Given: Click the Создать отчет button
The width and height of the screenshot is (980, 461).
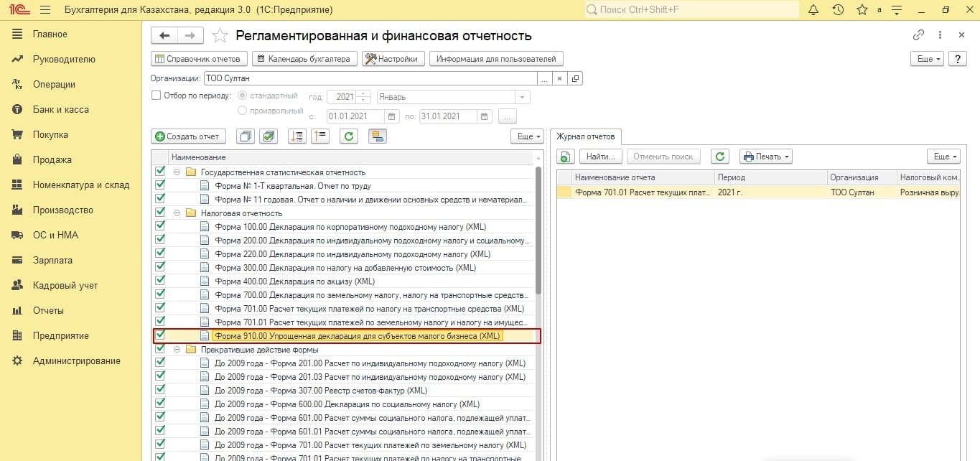Looking at the screenshot, I should tap(188, 136).
